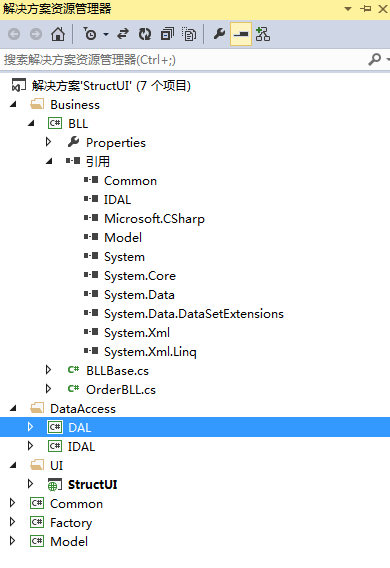
Task: Go to Home view in Solution Explorer
Action: (58, 34)
